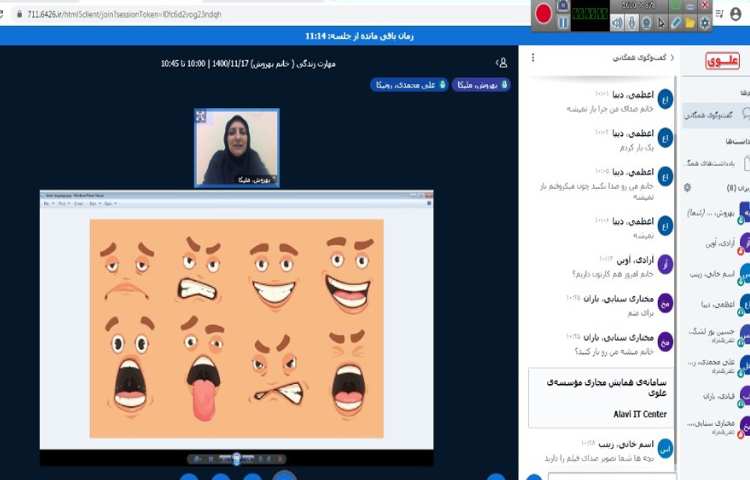This screenshot has width=750, height=480.
Task: Hide the public chat via back chevron
Action: (672, 57)
